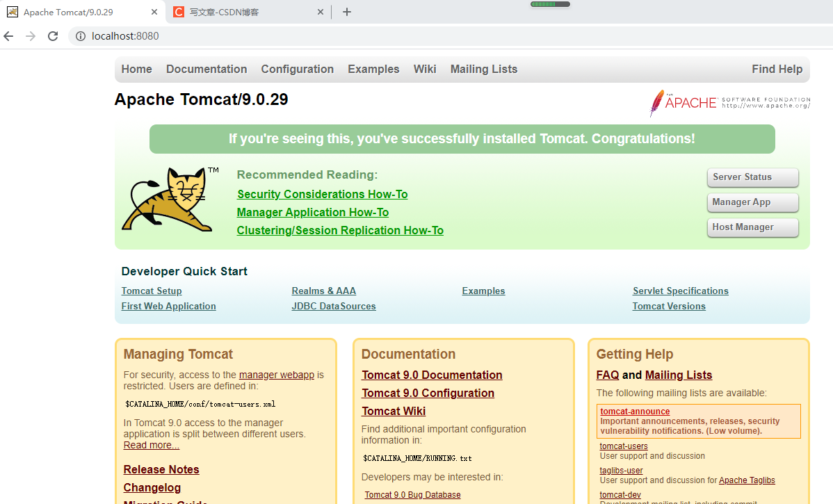The image size is (833, 504).
Task: Open the Manager App button
Action: [753, 202]
